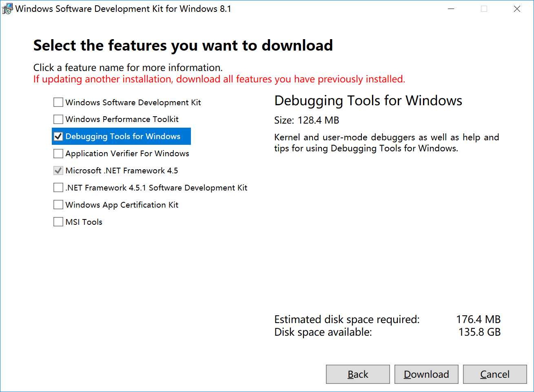The height and width of the screenshot is (392, 534).
Task: Click the Debugging Tools for Windows description heading
Action: [368, 101]
